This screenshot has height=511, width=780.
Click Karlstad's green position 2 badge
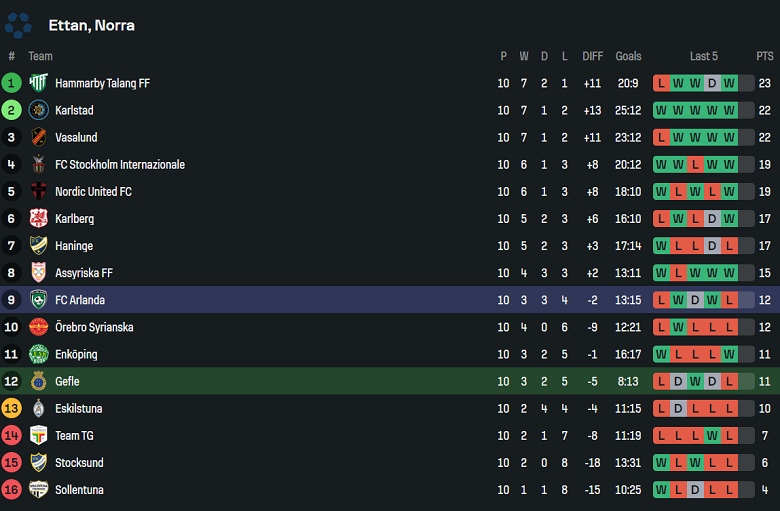(x=12, y=110)
